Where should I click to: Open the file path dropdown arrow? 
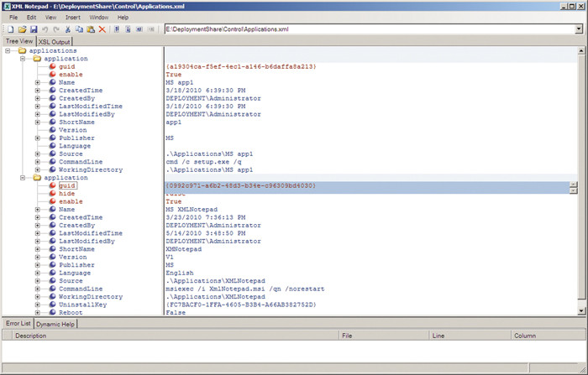(579, 29)
